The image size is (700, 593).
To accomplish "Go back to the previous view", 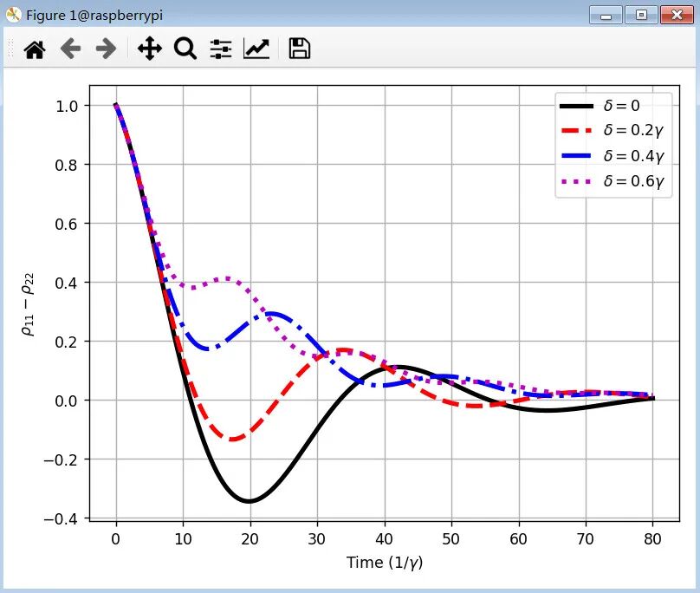I will (x=70, y=49).
